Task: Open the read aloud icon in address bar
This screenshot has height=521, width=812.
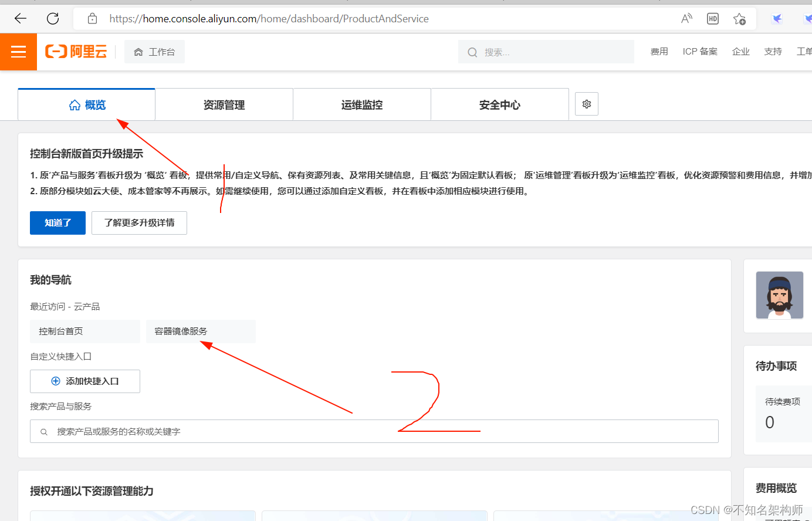Action: (x=686, y=19)
